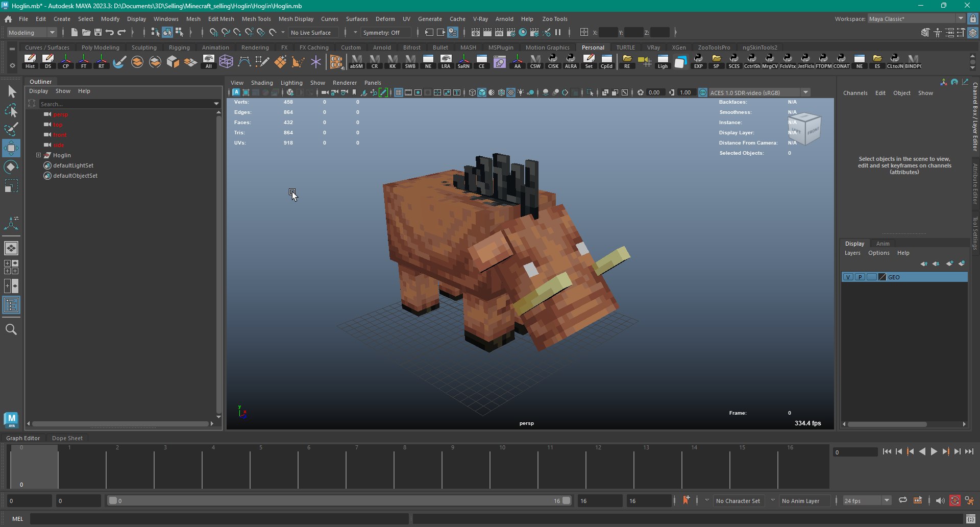Select the Scale tool in the toolbox
Image resolution: width=980 pixels, height=527 pixels.
[11, 186]
